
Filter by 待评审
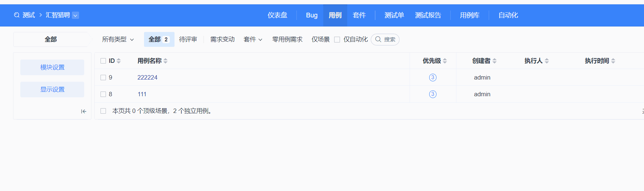point(188,39)
